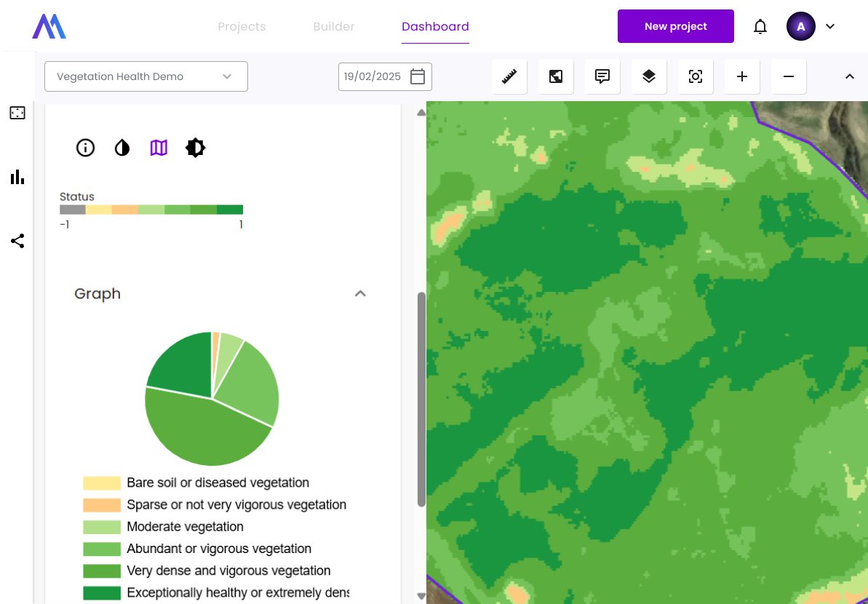Click the center focus map icon
Image resolution: width=868 pixels, height=604 pixels.
(696, 76)
